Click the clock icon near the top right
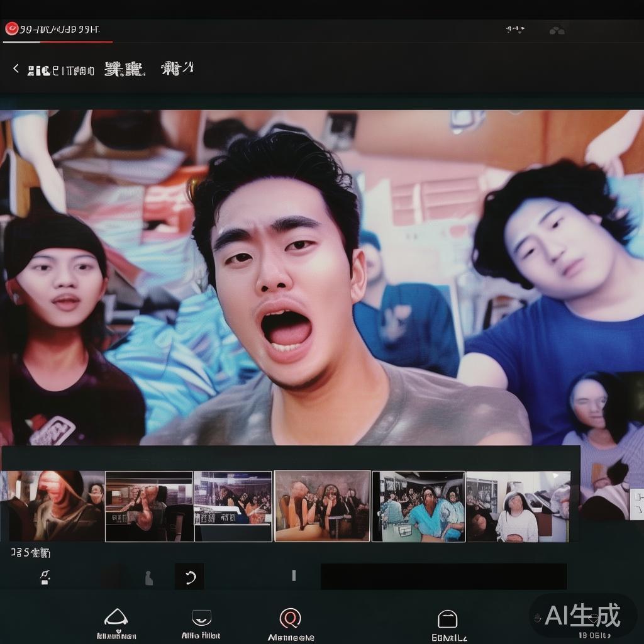Image resolution: width=644 pixels, height=644 pixels. [514, 28]
